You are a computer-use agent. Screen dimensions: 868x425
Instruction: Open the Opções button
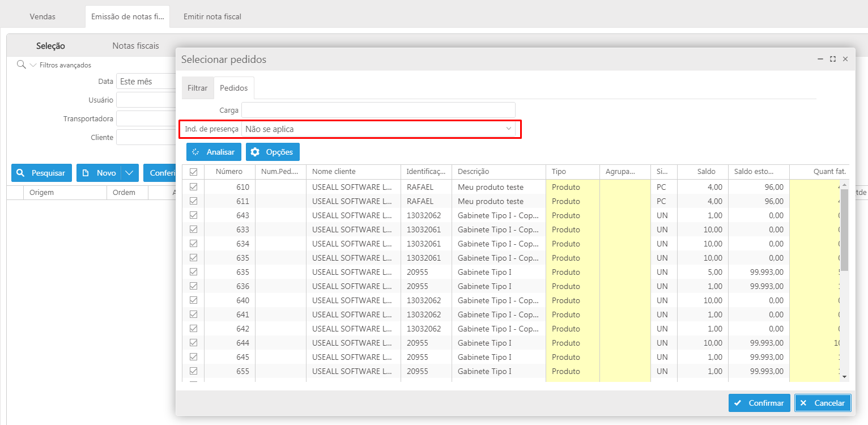tap(273, 152)
